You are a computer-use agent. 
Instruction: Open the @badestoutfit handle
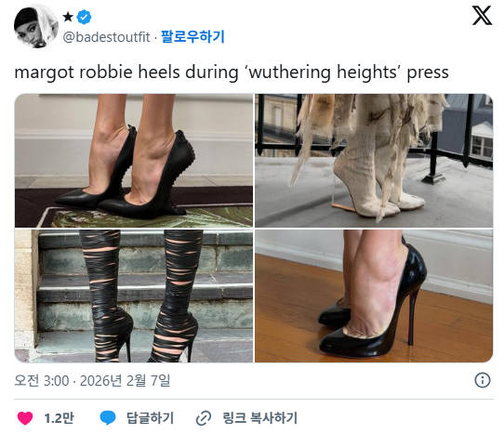pyautogui.click(x=106, y=37)
